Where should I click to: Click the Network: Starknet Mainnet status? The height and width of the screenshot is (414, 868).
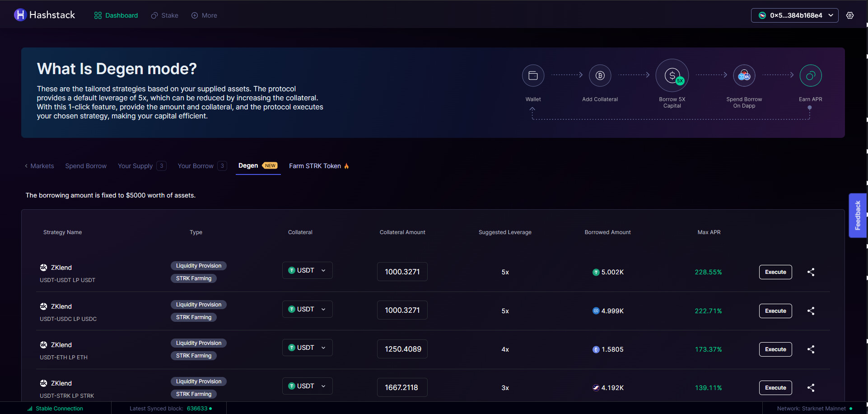tap(814, 409)
